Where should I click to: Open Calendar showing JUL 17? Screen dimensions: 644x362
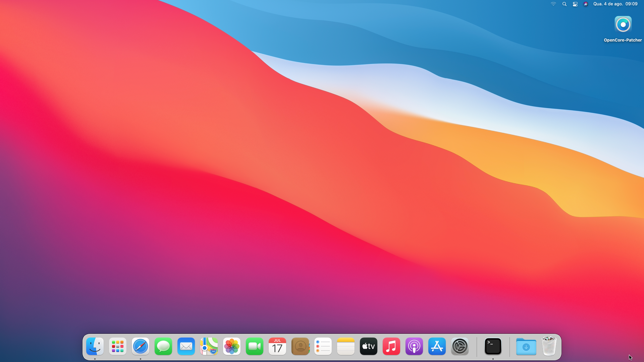coord(277,346)
